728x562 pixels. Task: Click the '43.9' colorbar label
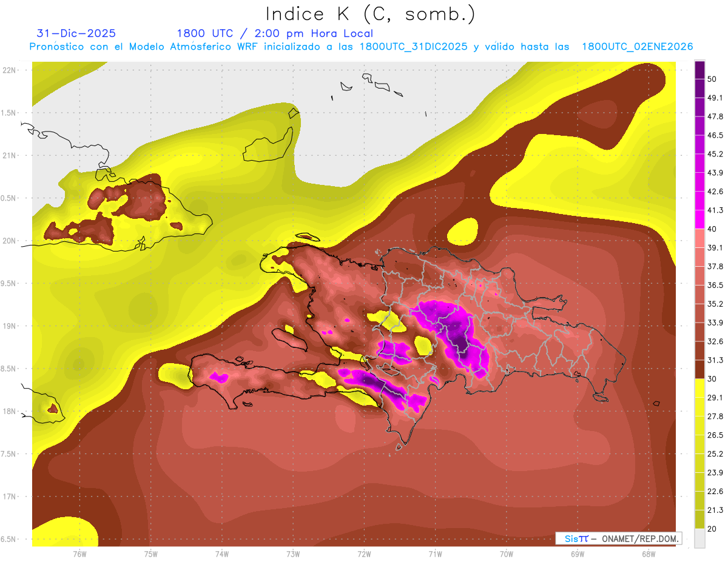click(x=715, y=173)
